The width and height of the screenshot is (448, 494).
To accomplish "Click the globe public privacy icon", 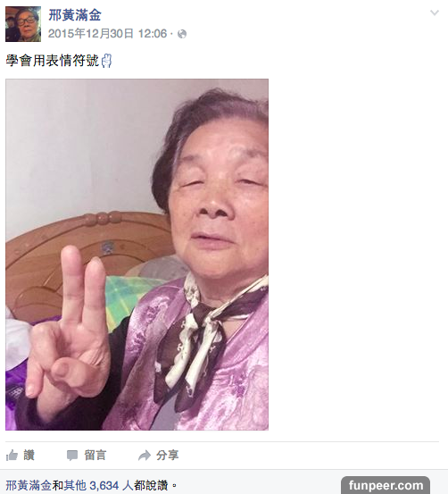I will point(182,34).
